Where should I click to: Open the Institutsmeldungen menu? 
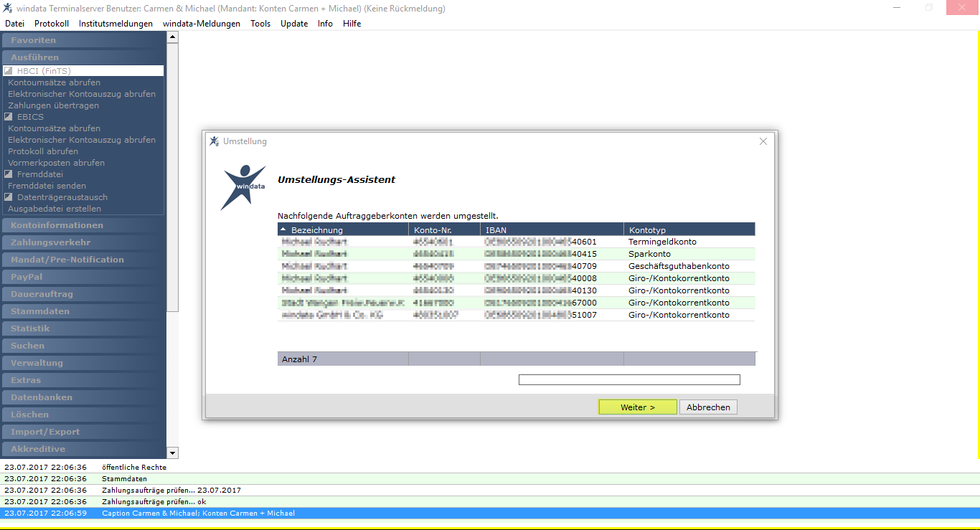tap(116, 24)
